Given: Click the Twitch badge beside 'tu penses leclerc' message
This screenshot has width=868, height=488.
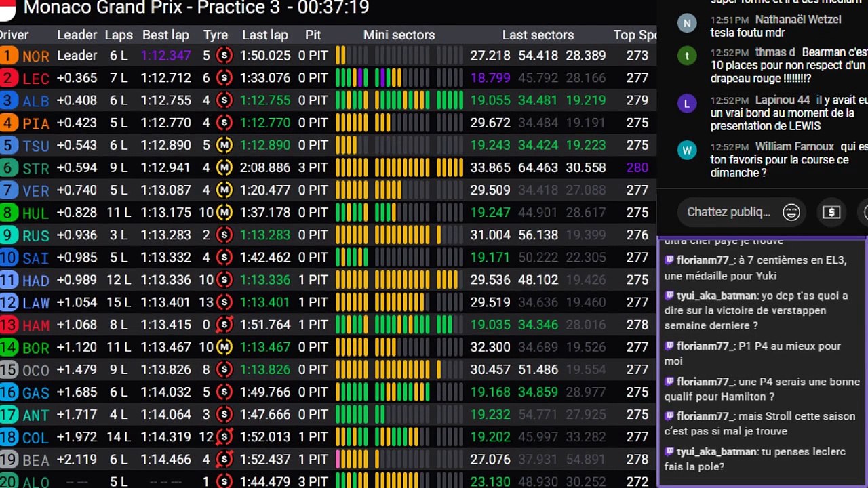Looking at the screenshot, I should pyautogui.click(x=669, y=451).
